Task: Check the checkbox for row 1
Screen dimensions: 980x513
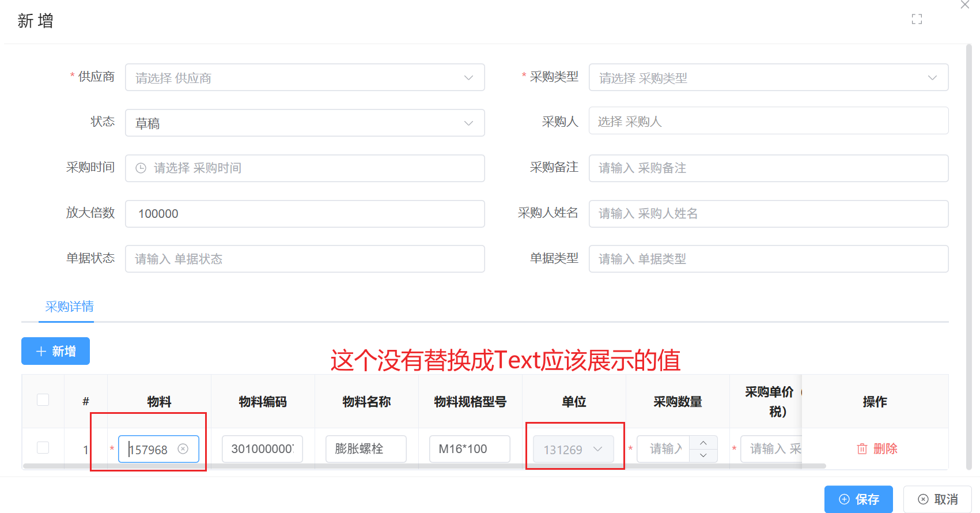Action: click(43, 448)
